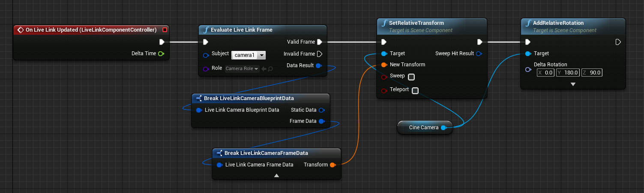Expand the AddRelativeRotation node's advanced pins
The height and width of the screenshot is (193, 644).
pyautogui.click(x=573, y=84)
